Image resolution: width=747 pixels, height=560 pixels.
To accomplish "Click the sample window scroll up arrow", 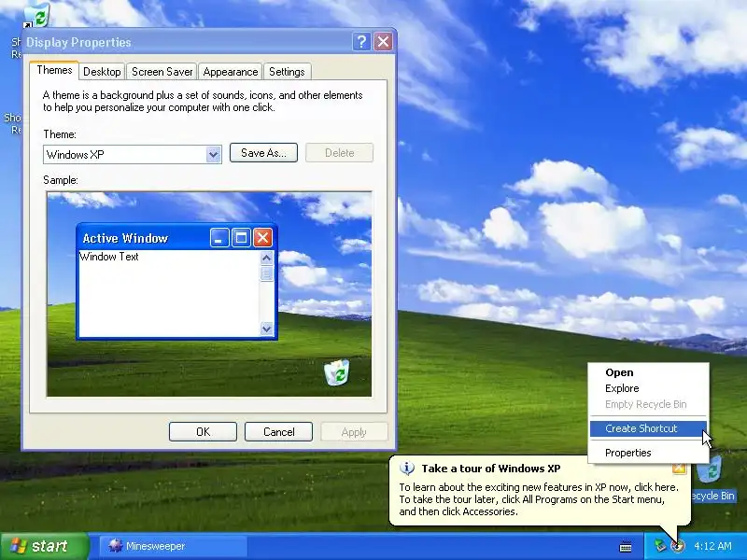I will coord(266,259).
